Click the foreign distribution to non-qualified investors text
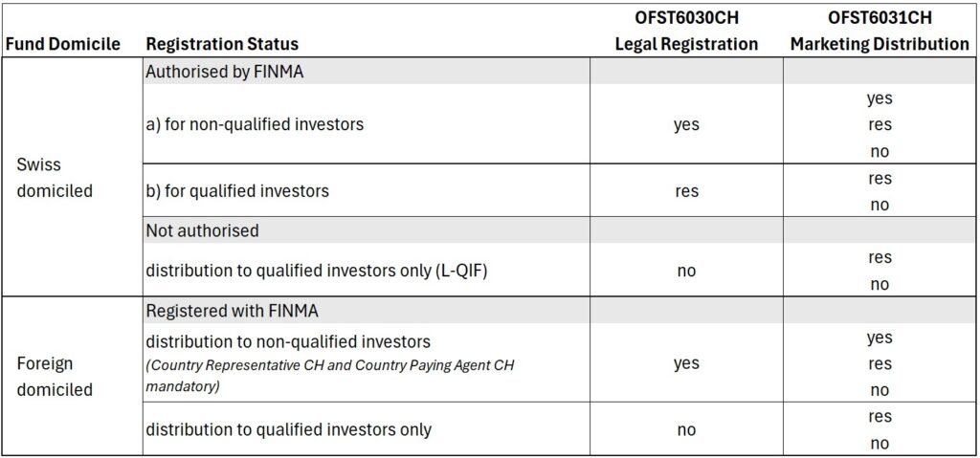The image size is (980, 458). tap(288, 341)
